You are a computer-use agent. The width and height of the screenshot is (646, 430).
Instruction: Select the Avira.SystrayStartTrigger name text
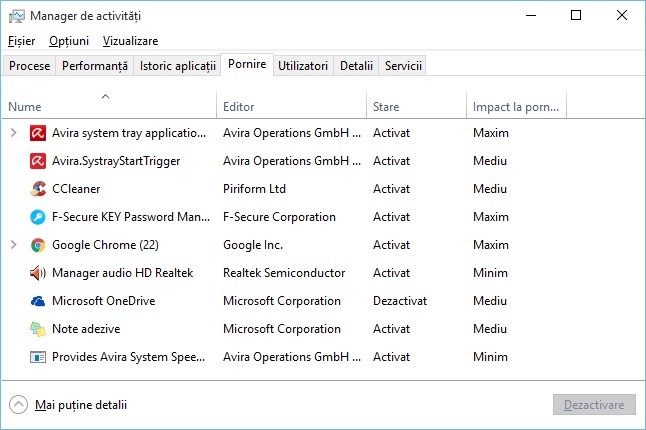116,161
